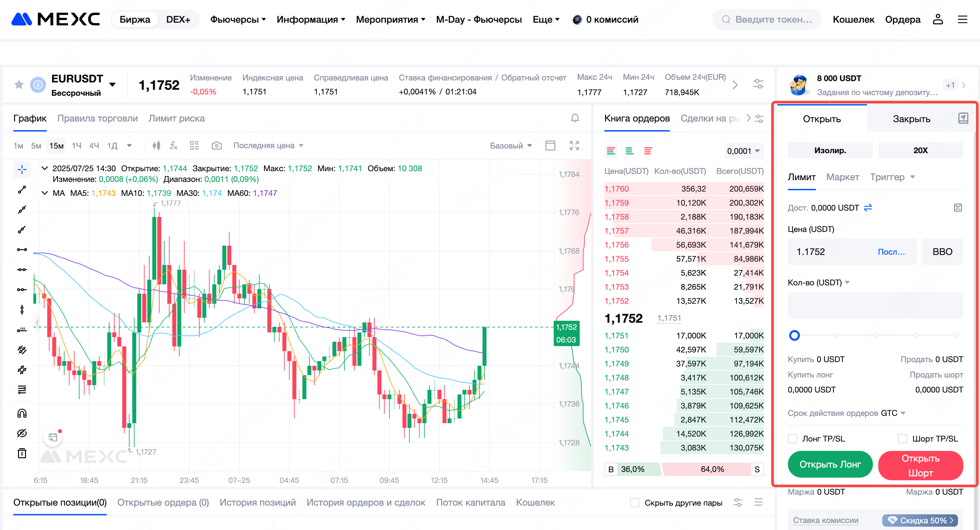Click the Скидка 50% badge
The image size is (980, 530).
coord(920,520)
